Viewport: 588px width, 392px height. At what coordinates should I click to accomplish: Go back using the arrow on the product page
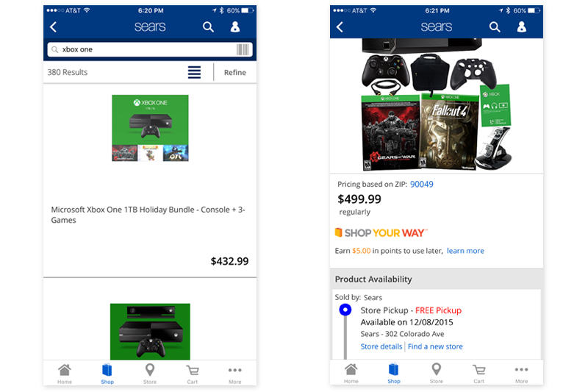coord(340,27)
